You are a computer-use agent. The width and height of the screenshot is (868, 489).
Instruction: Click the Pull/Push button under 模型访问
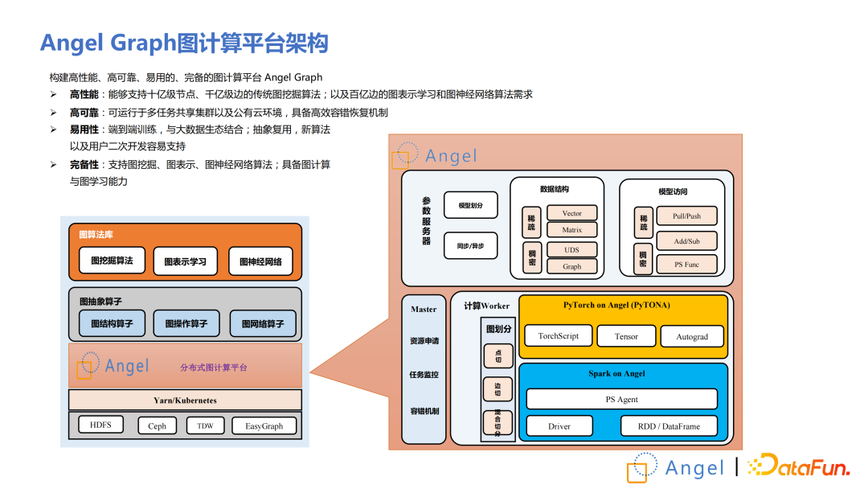click(x=687, y=216)
